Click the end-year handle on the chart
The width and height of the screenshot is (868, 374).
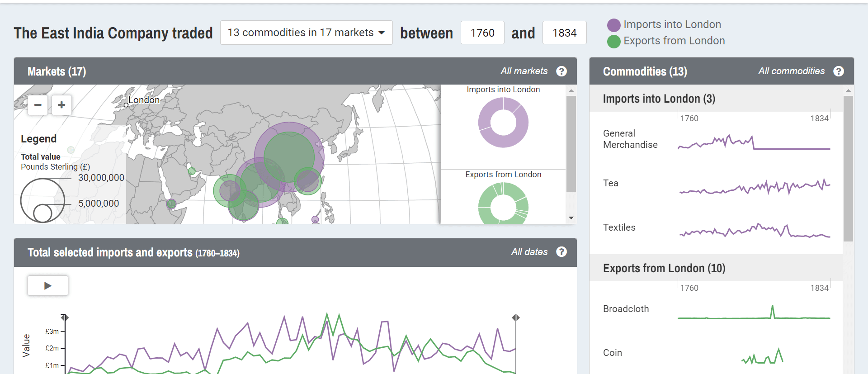click(516, 317)
